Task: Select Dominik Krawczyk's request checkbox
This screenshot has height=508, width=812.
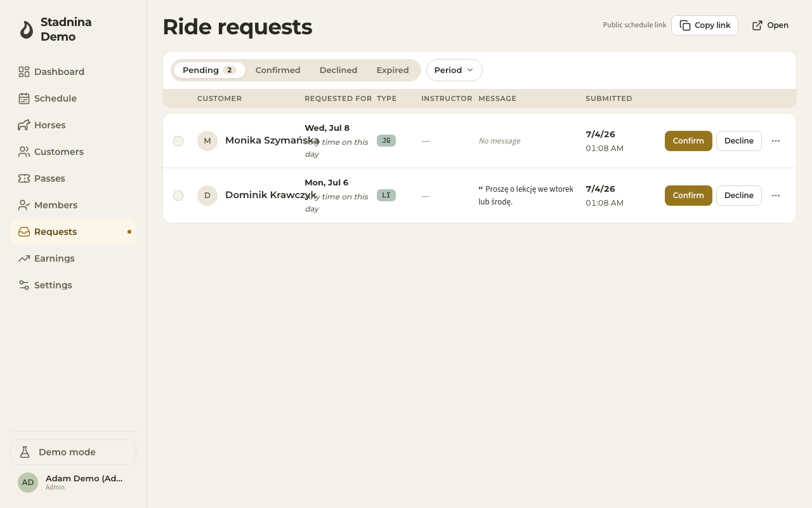Action: point(178,196)
